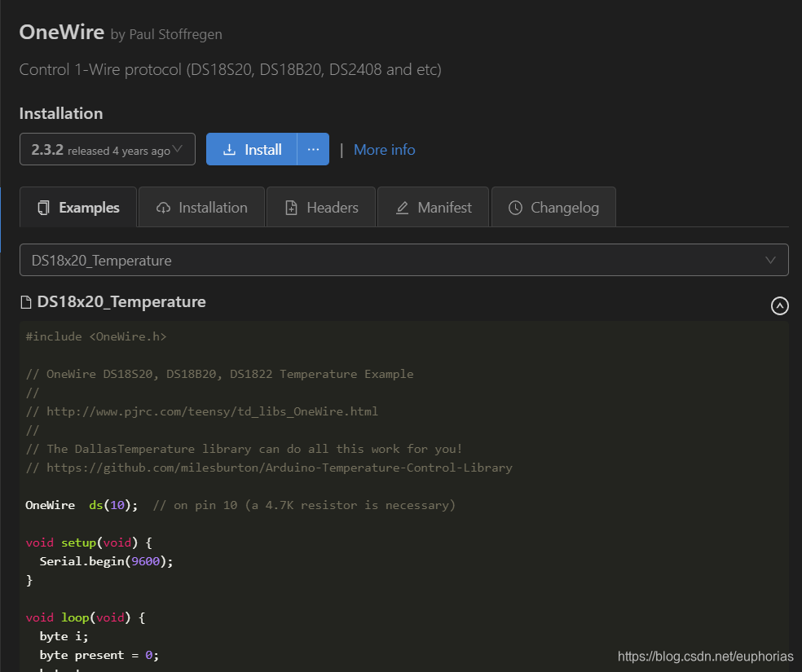Switch to the Installation tab
802x672 pixels.
click(201, 208)
